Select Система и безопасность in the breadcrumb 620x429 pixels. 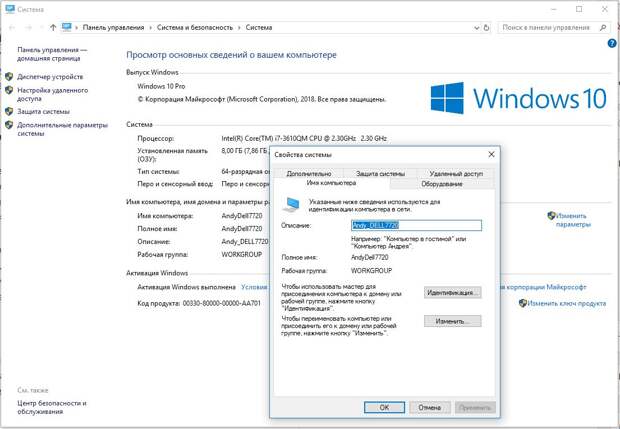[x=195, y=28]
